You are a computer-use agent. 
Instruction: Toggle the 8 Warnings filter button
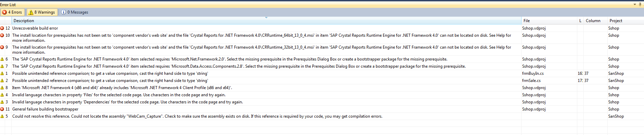pyautogui.click(x=42, y=12)
